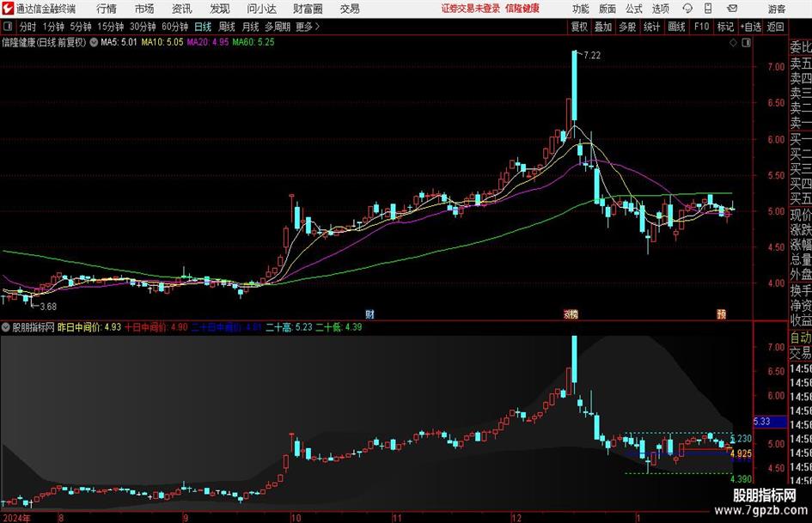The width and height of the screenshot is (812, 523).
Task: Click 证券交易未登录 login link
Action: point(471,9)
